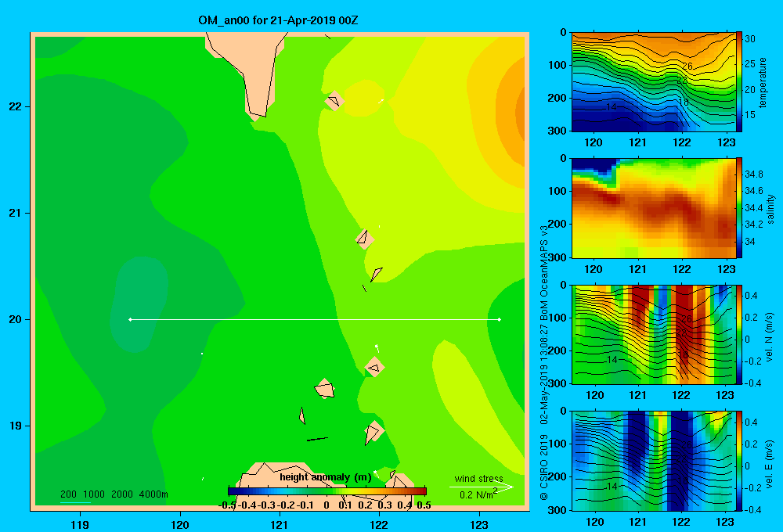Click the '14' isotherm label in temperature plot
The image size is (783, 532).
[x=611, y=107]
